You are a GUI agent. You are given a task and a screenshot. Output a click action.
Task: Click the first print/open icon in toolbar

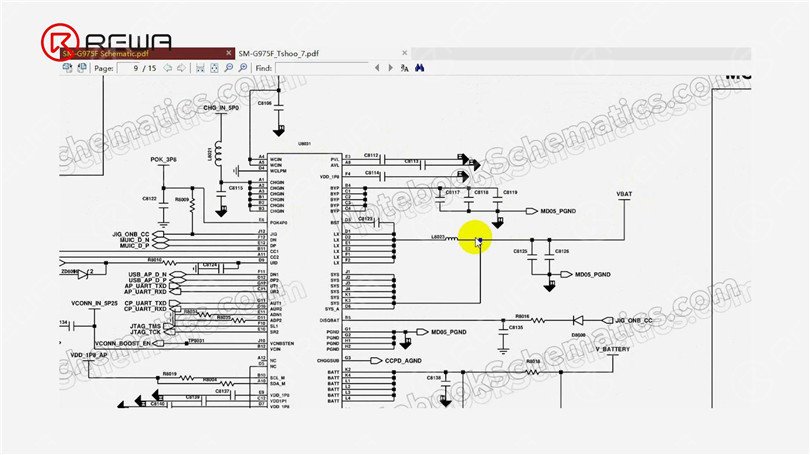coord(67,68)
